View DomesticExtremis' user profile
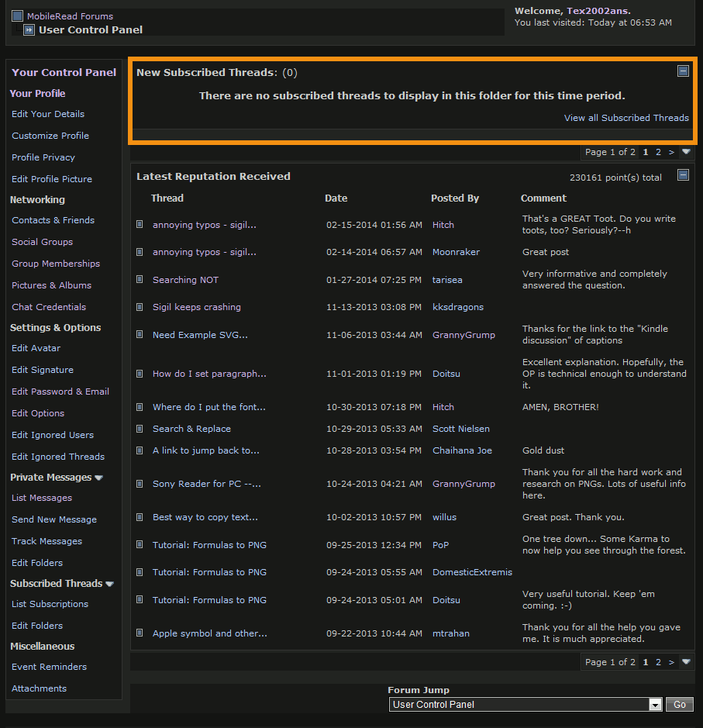 click(472, 572)
